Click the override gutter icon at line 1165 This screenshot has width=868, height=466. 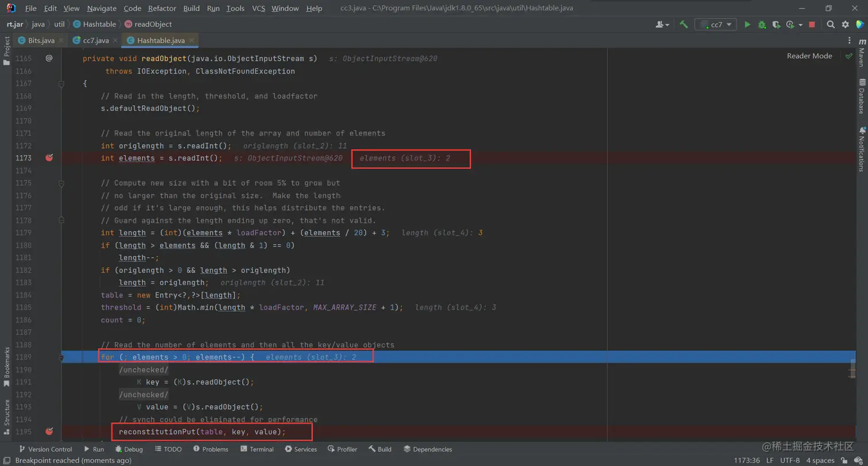pyautogui.click(x=49, y=59)
